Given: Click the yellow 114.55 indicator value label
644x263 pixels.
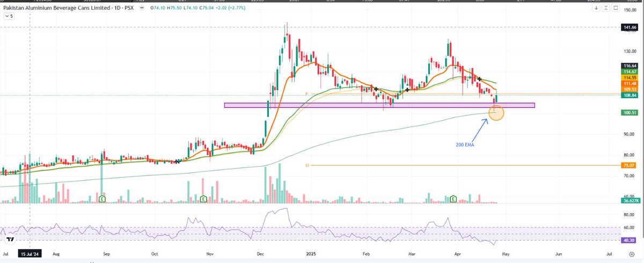Looking at the screenshot, I should click(630, 77).
